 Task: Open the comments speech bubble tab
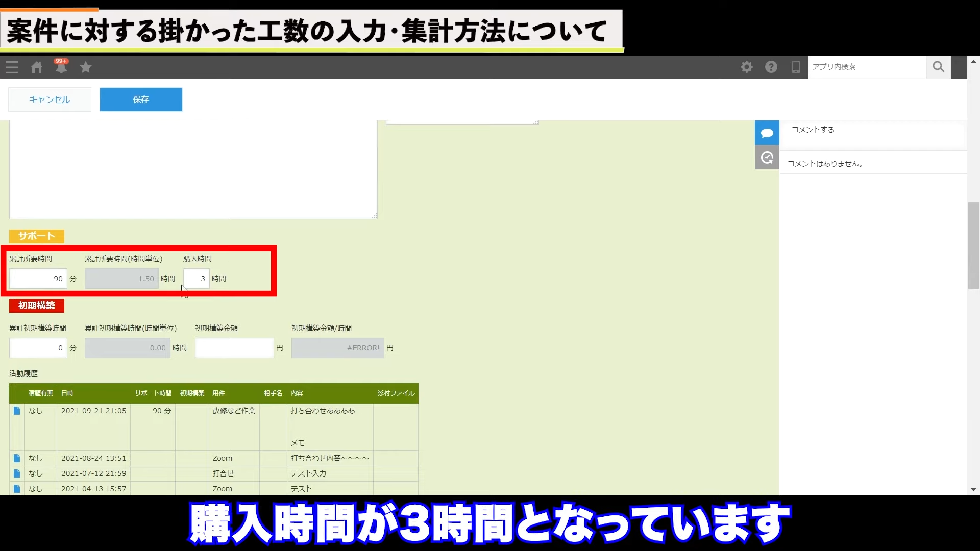click(767, 133)
